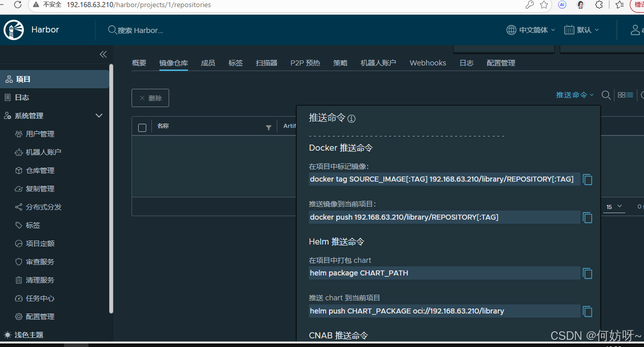
Task: Click the 删除 button
Action: (150, 98)
